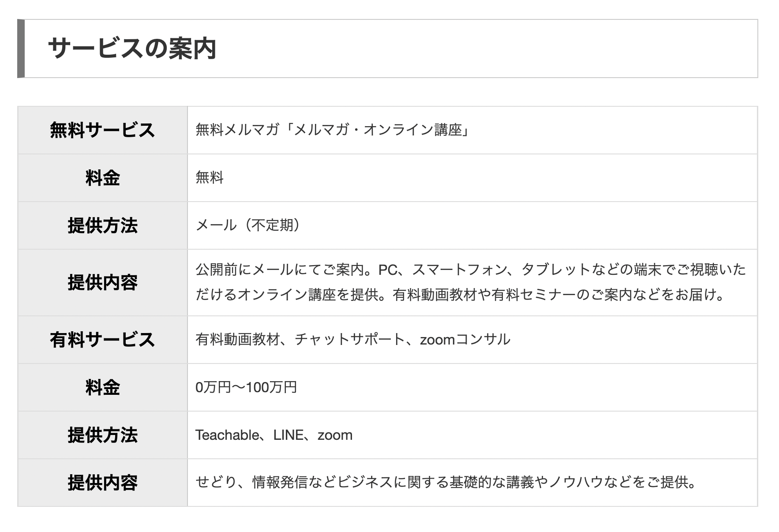Image resolution: width=779 pixels, height=532 pixels.
Task: Select the メール（不定期） cell text
Action: click(x=248, y=225)
